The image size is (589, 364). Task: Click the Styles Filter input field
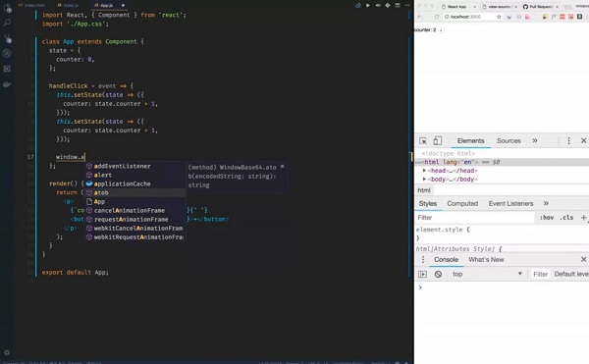coord(475,218)
